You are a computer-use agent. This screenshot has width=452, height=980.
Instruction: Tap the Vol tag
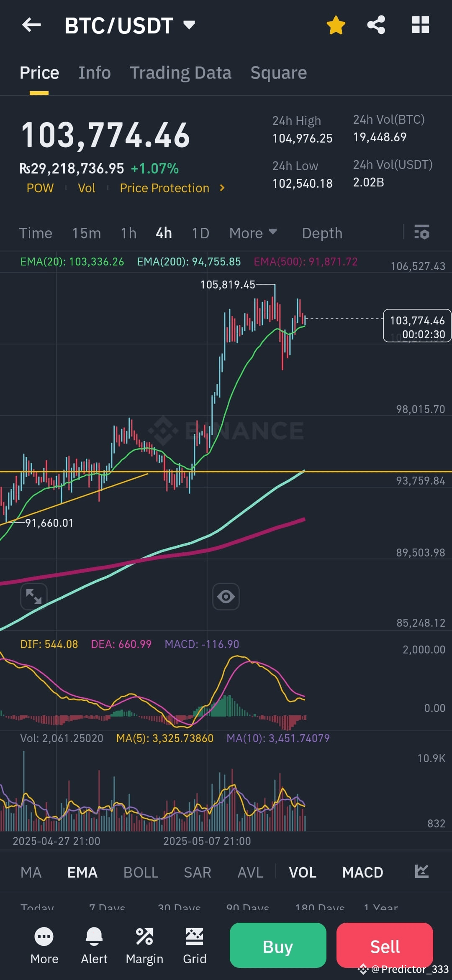coord(87,188)
